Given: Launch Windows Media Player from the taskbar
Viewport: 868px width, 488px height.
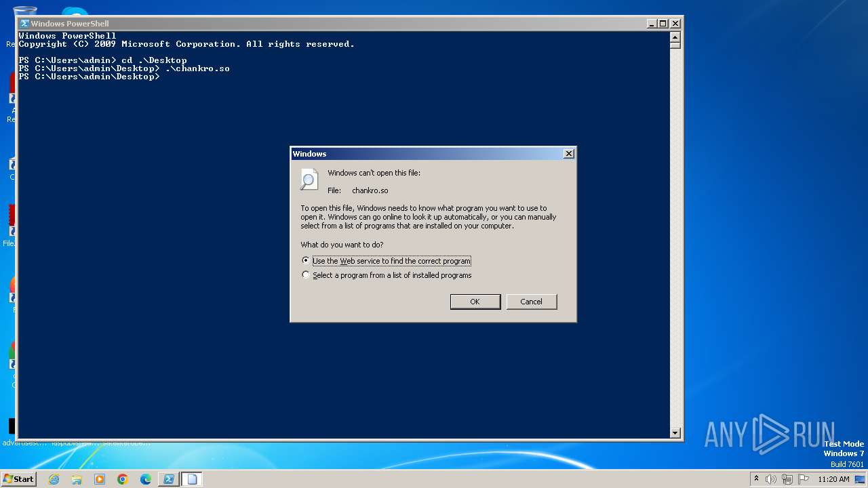Looking at the screenshot, I should [100, 479].
